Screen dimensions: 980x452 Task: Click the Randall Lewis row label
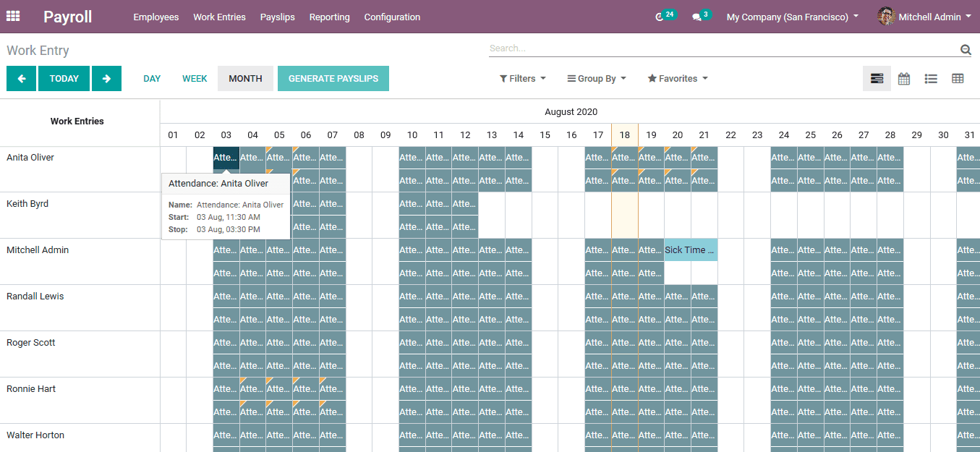[x=35, y=297]
